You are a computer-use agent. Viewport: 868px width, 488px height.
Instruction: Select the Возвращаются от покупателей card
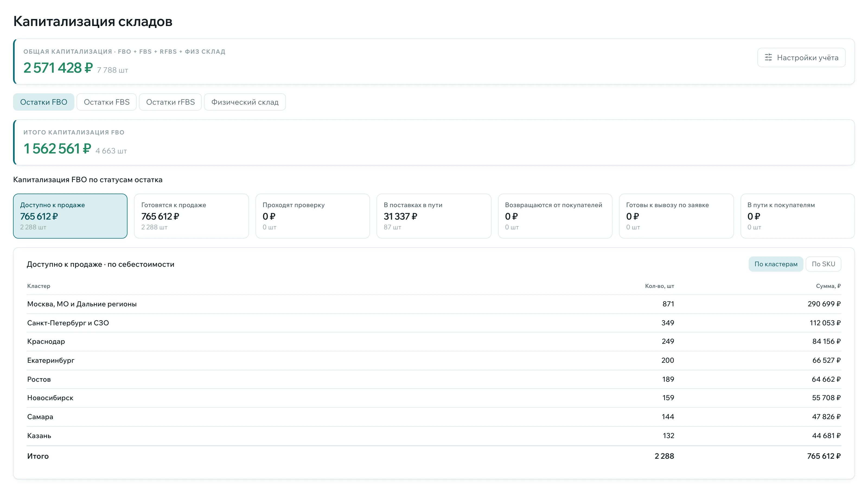point(555,216)
